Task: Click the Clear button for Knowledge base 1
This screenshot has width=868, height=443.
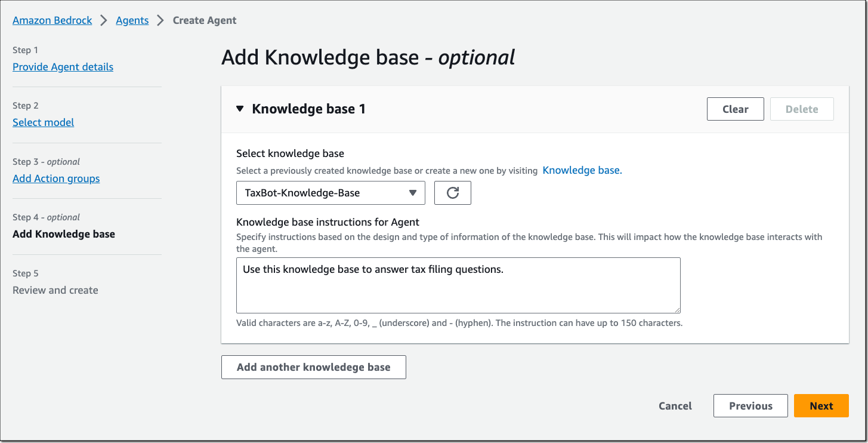Action: point(735,109)
